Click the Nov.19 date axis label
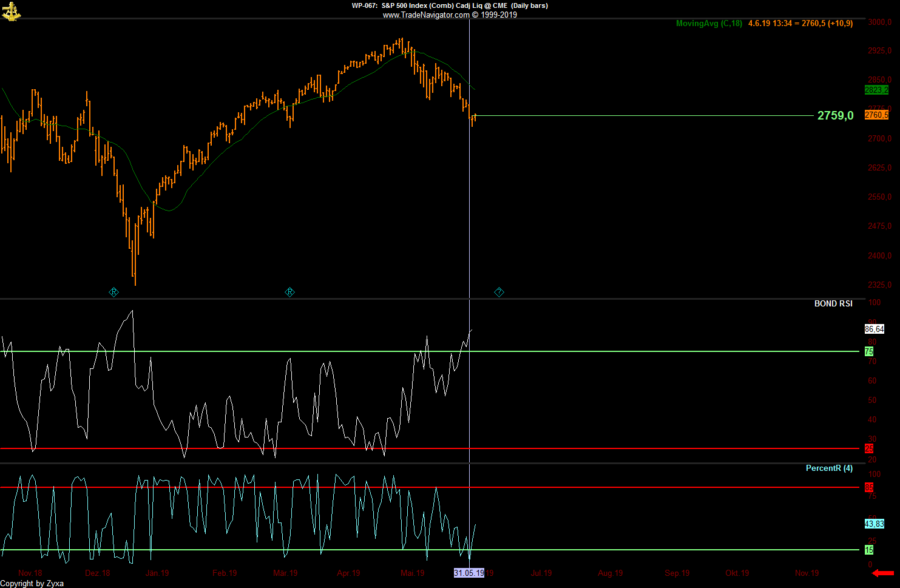The image size is (900, 588). (x=807, y=573)
